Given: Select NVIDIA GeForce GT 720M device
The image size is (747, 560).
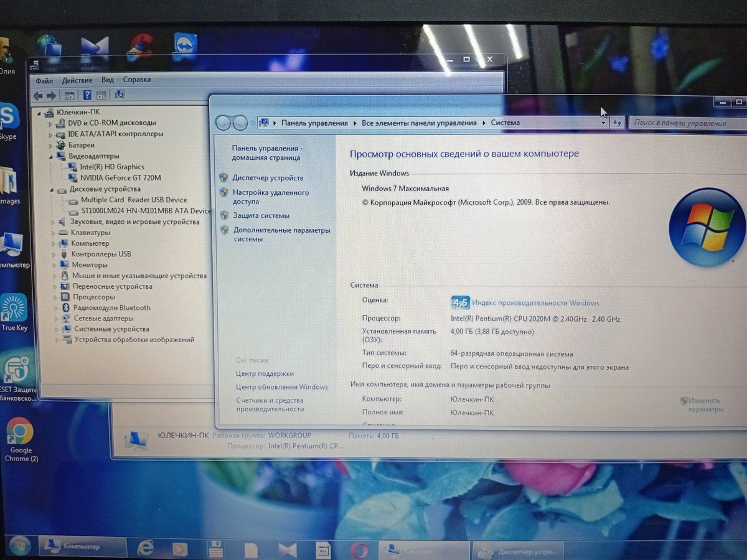Looking at the screenshot, I should 120,178.
